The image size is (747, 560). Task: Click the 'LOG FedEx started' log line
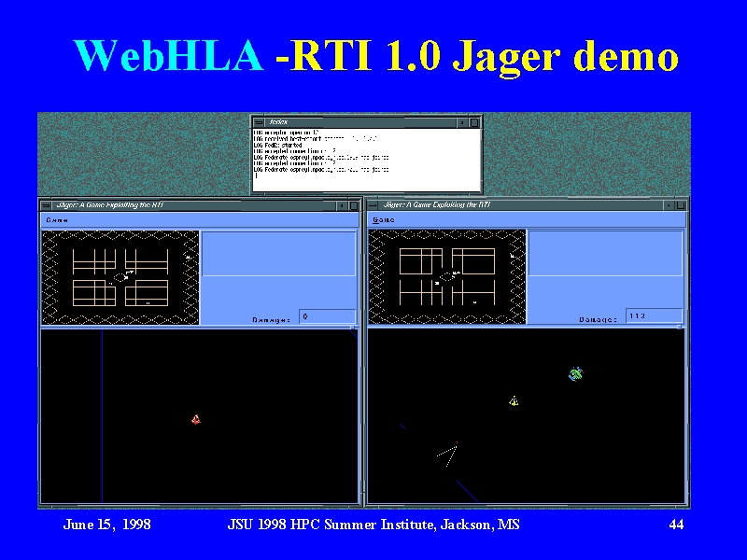[277, 145]
